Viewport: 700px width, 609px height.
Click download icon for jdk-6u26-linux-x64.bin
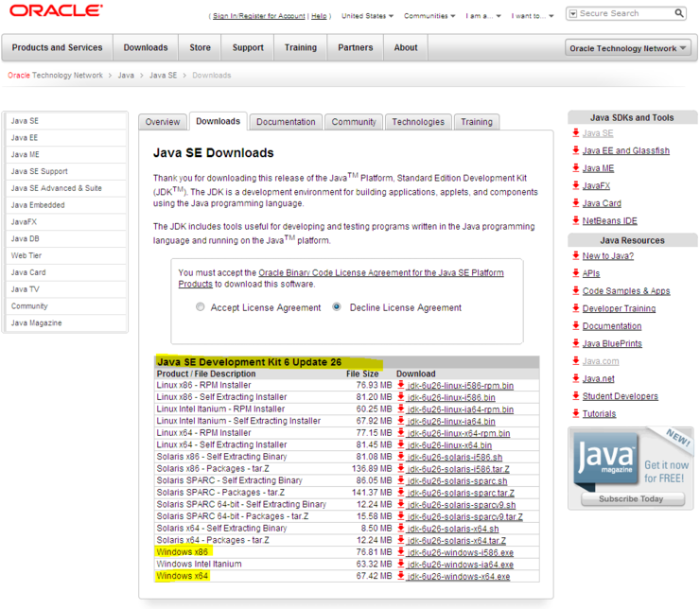tap(401, 444)
